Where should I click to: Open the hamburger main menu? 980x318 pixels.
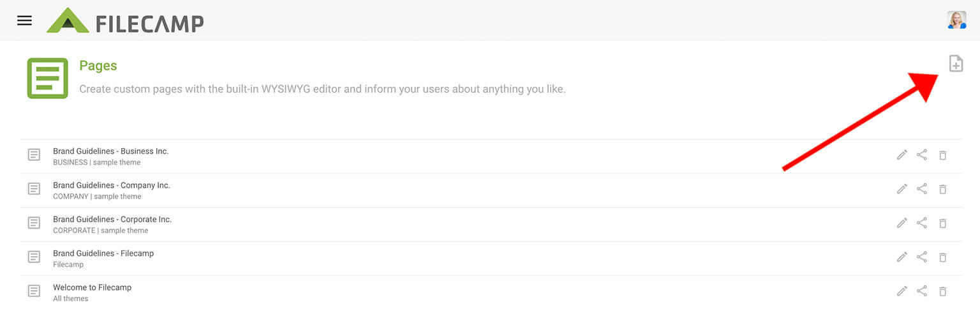point(24,20)
